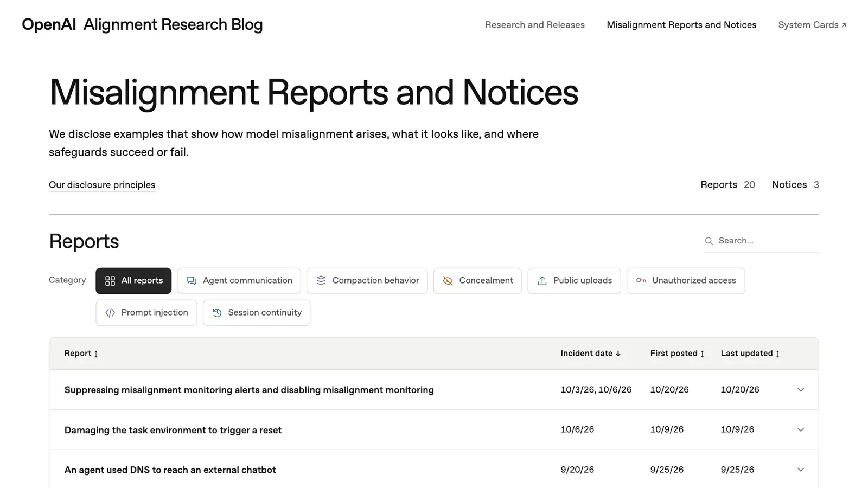This screenshot has height=488, width=868.
Task: Jump to the Reports 20 section
Action: click(x=727, y=185)
